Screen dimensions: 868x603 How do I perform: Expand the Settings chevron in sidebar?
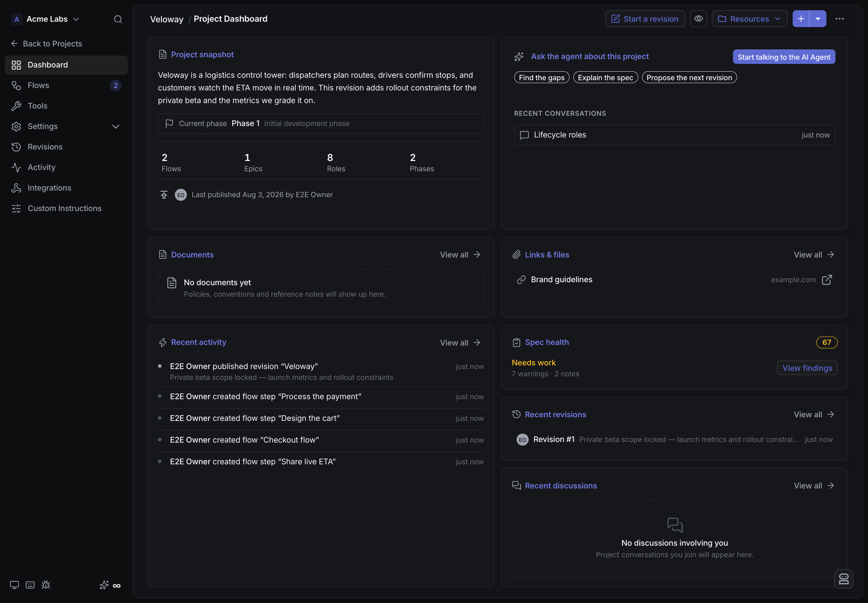tap(115, 127)
